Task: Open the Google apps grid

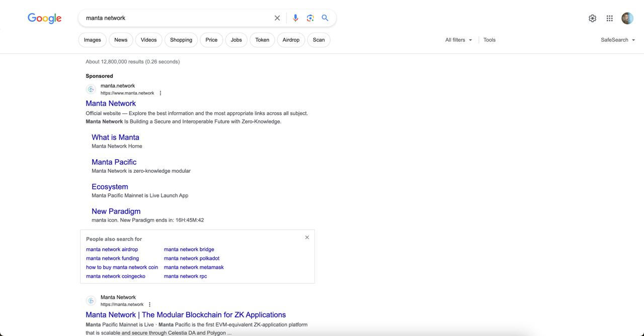Action: point(610,18)
